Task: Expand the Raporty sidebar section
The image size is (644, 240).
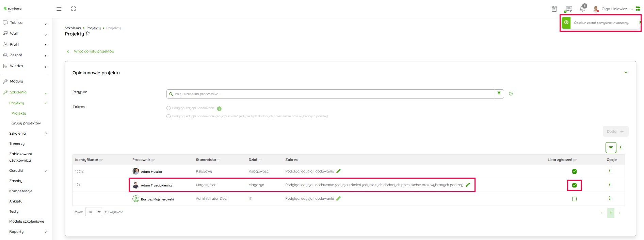Action: pos(46,232)
